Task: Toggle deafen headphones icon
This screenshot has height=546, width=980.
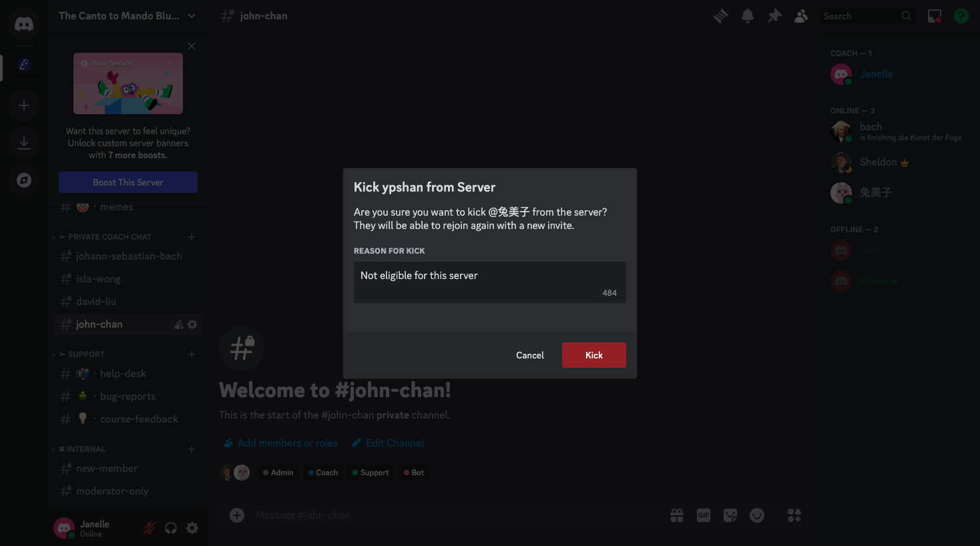Action: [171, 528]
